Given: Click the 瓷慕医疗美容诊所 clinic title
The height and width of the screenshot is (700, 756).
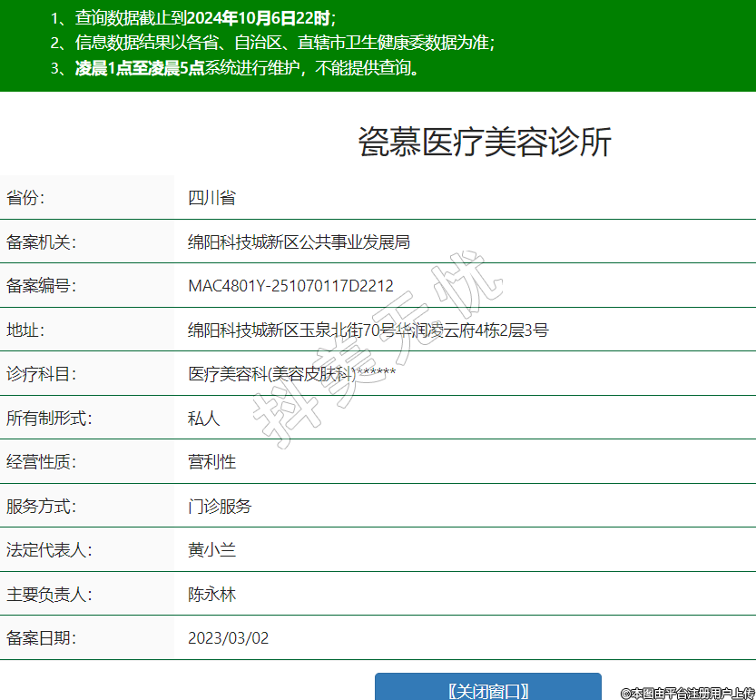Looking at the screenshot, I should pyautogui.click(x=485, y=143).
